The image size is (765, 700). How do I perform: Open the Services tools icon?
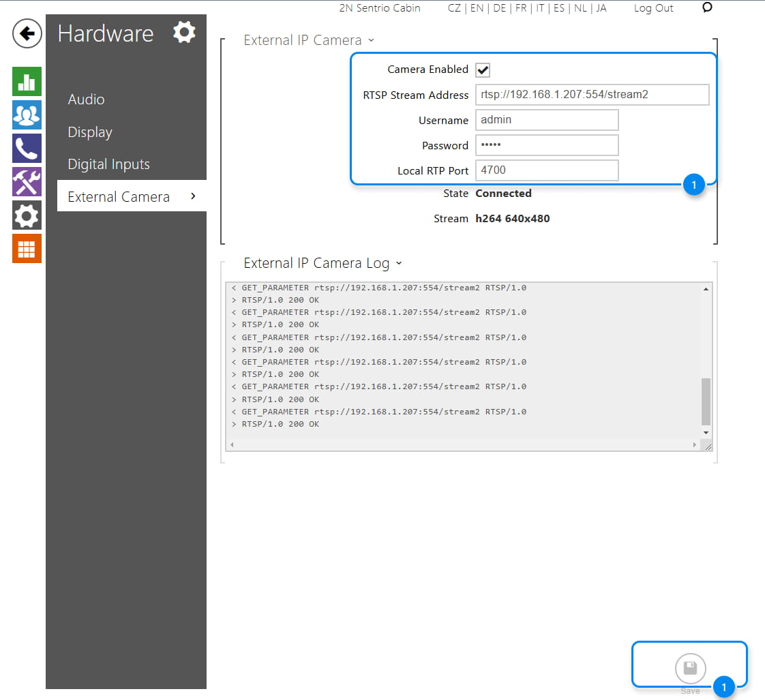coord(27,182)
